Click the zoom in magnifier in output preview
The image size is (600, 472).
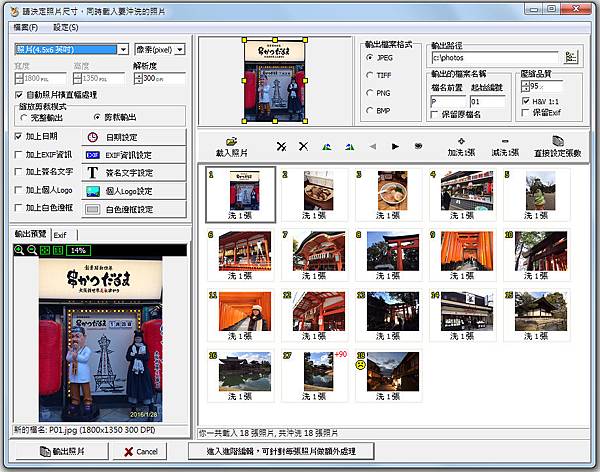(x=20, y=250)
